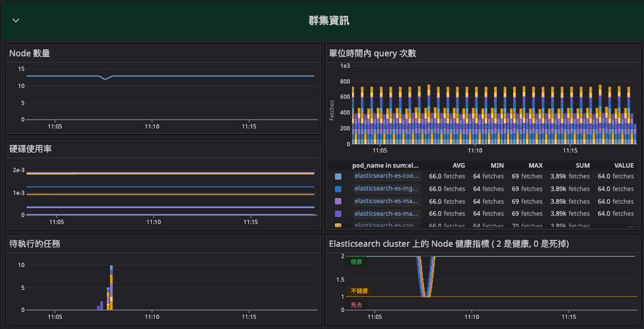Image resolution: width=644 pixels, height=329 pixels.
Task: Click the 待執行的任務 panel title
Action: (34, 243)
